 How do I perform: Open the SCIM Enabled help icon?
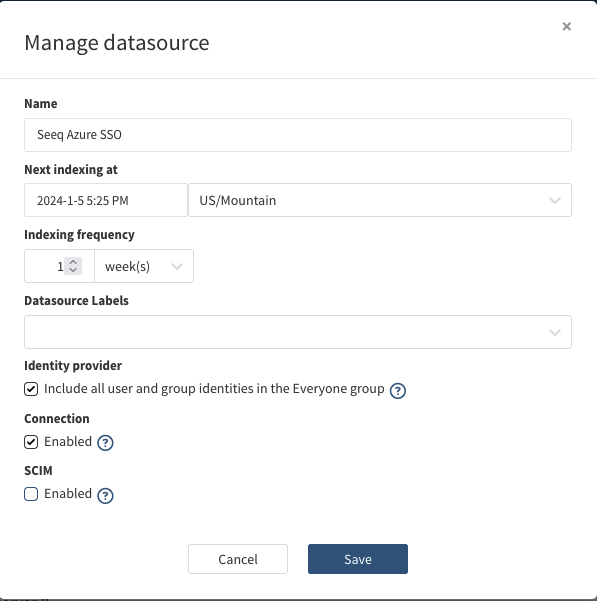(105, 495)
